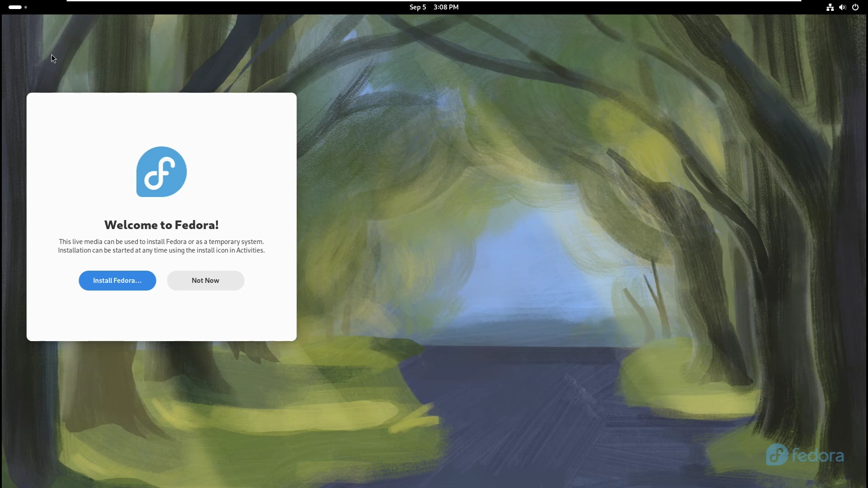The height and width of the screenshot is (488, 868).
Task: Click the Fedora logo in welcome dialog
Action: [161, 172]
